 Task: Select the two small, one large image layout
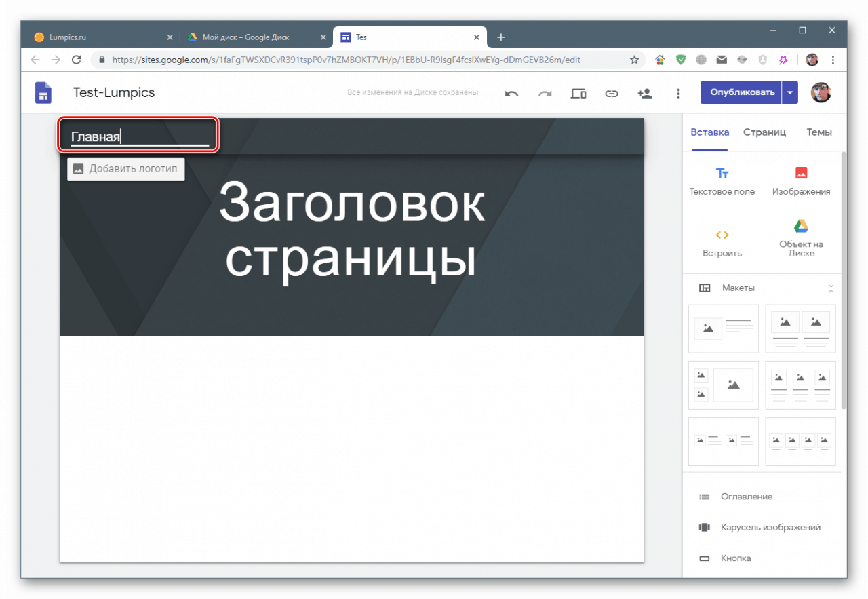(724, 385)
